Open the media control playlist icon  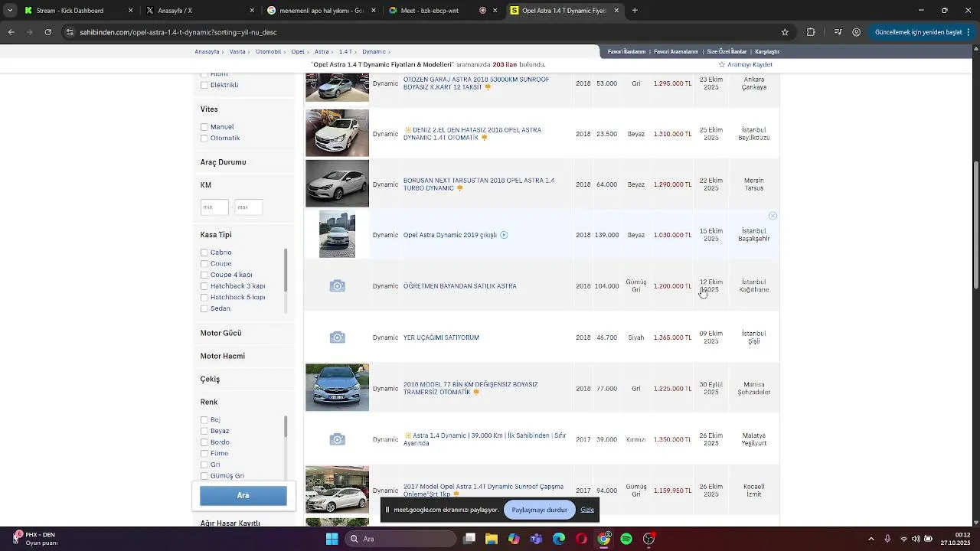coord(838,32)
